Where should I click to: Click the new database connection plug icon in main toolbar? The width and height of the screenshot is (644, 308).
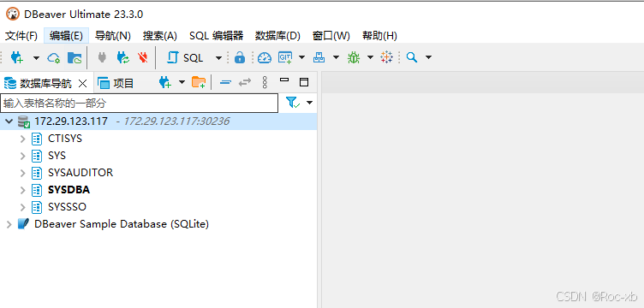click(x=16, y=57)
